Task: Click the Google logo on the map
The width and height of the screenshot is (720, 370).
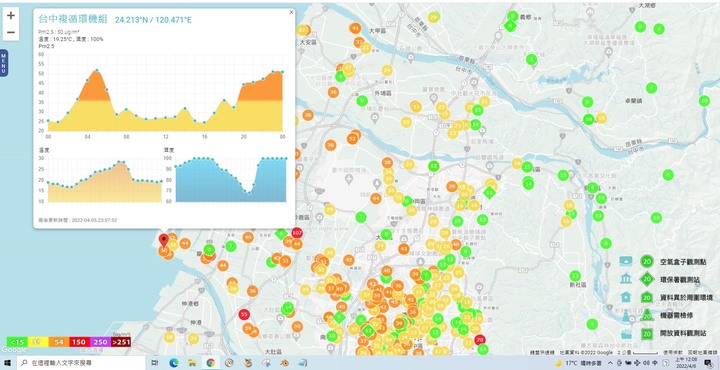Action: point(14,349)
